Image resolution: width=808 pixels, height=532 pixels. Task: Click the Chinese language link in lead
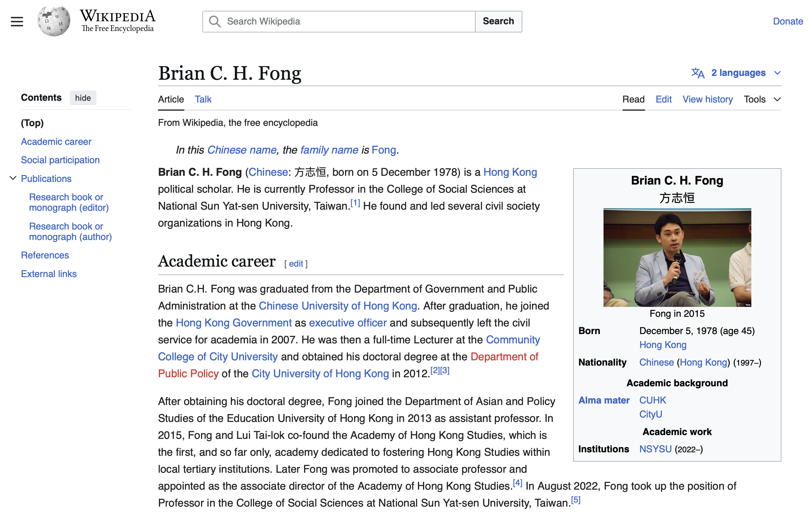pyautogui.click(x=268, y=172)
